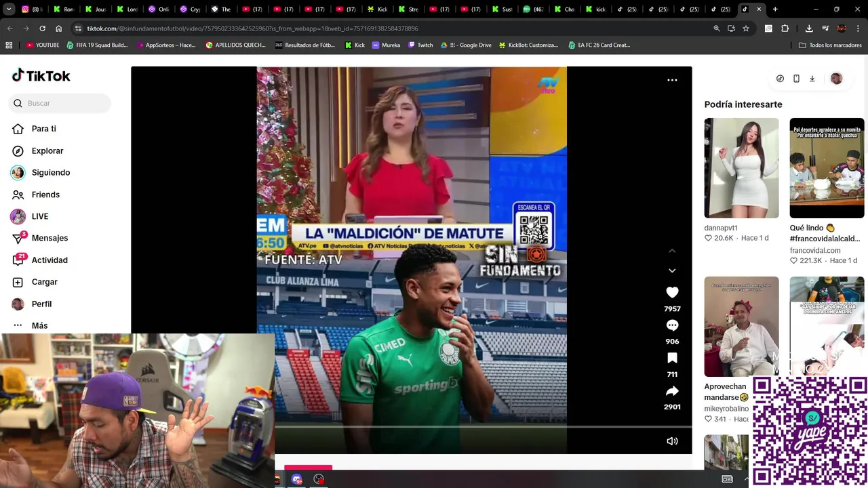
Task: Open the profile avatar menu
Action: click(x=836, y=79)
